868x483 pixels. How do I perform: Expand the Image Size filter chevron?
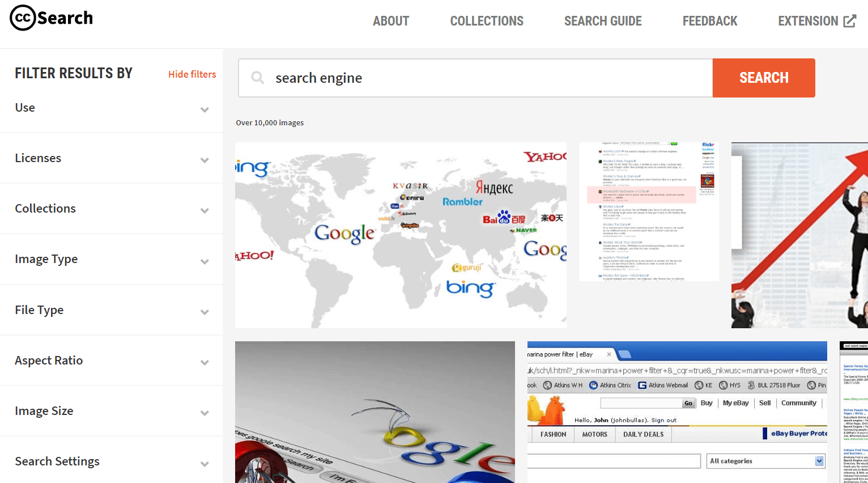pyautogui.click(x=205, y=413)
